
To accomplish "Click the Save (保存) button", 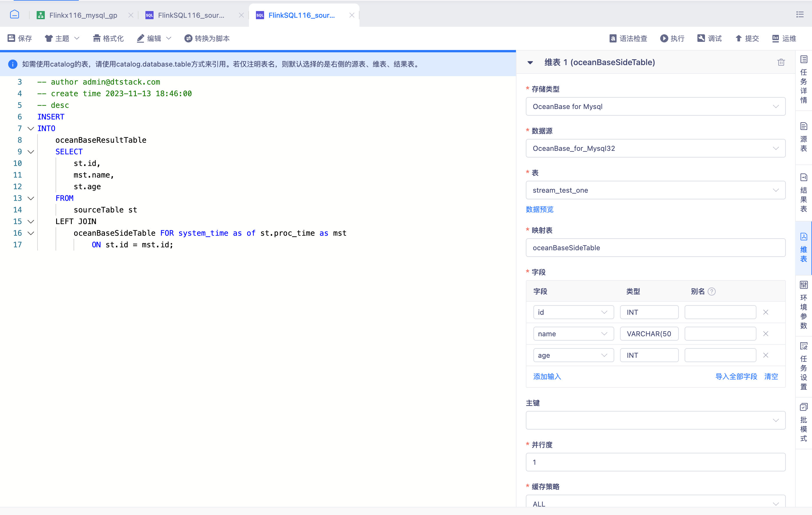I will click(19, 38).
